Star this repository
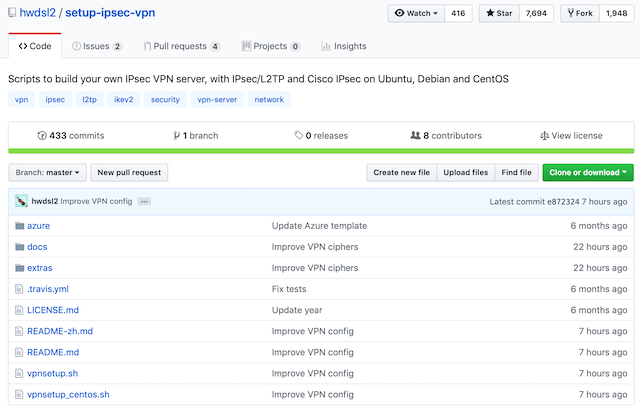 point(499,13)
